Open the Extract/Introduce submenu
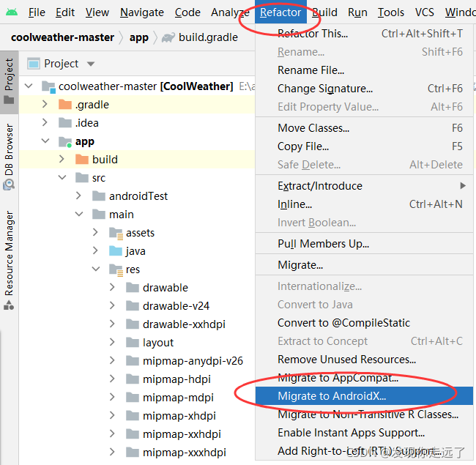Image resolution: width=476 pixels, height=465 pixels. click(364, 186)
